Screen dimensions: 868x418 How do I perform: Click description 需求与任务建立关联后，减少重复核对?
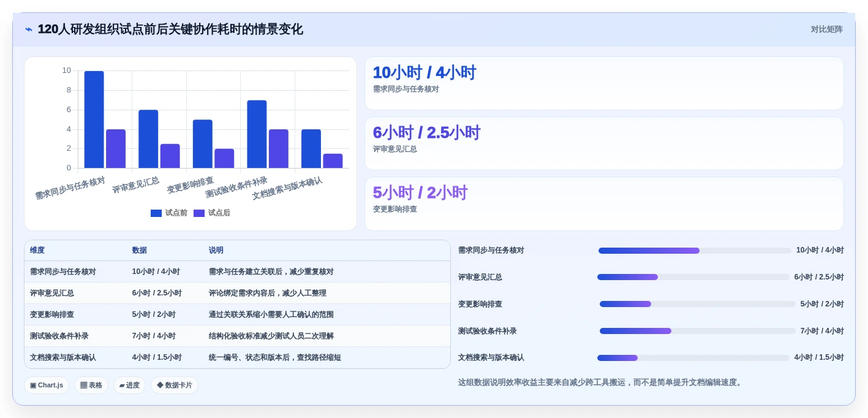coord(271,272)
